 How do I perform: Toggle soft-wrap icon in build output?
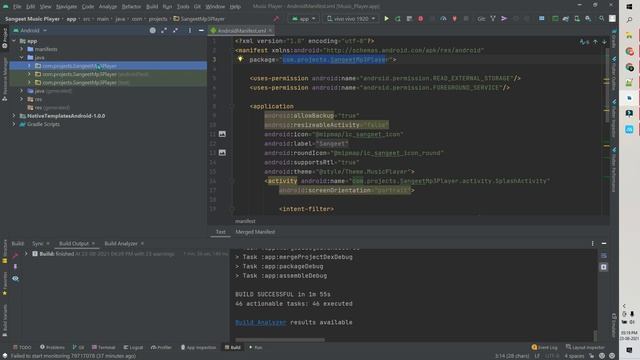click(604, 256)
